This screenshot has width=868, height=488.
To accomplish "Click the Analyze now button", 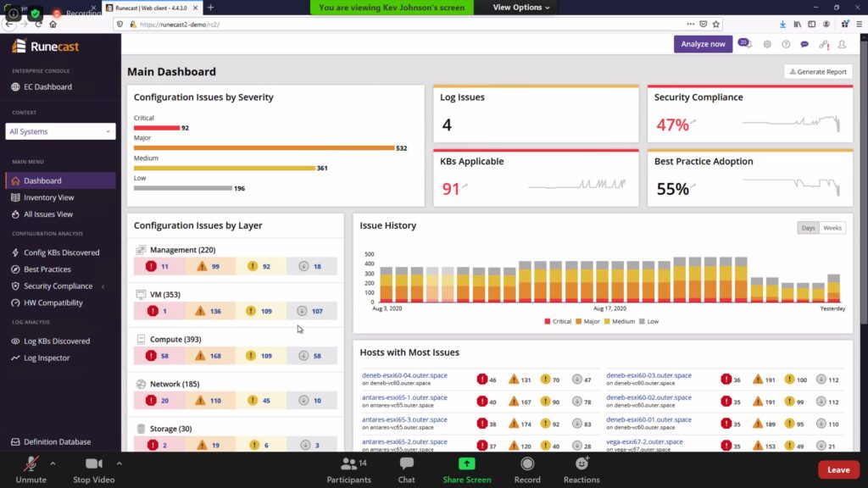I will pos(703,44).
